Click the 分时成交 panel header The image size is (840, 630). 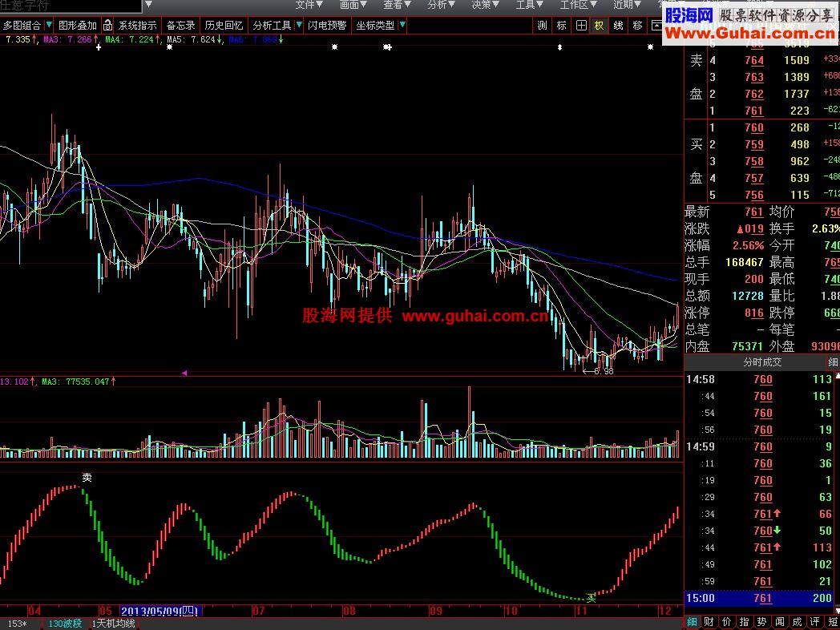[x=764, y=362]
